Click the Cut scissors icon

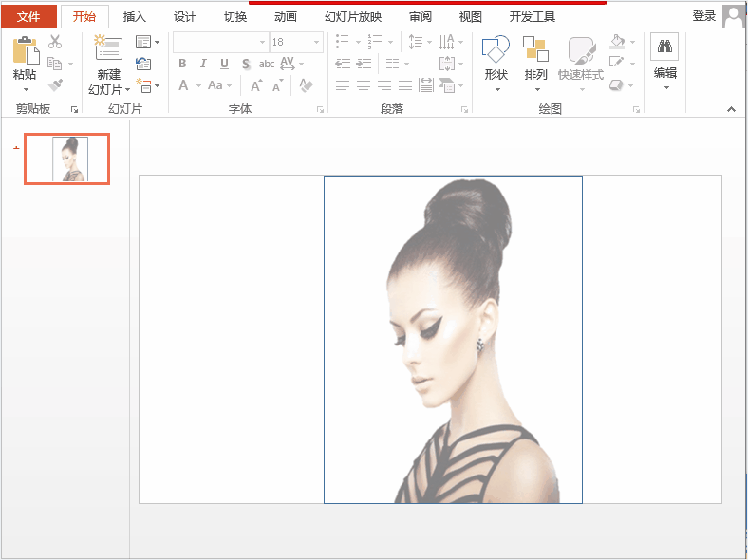click(55, 42)
